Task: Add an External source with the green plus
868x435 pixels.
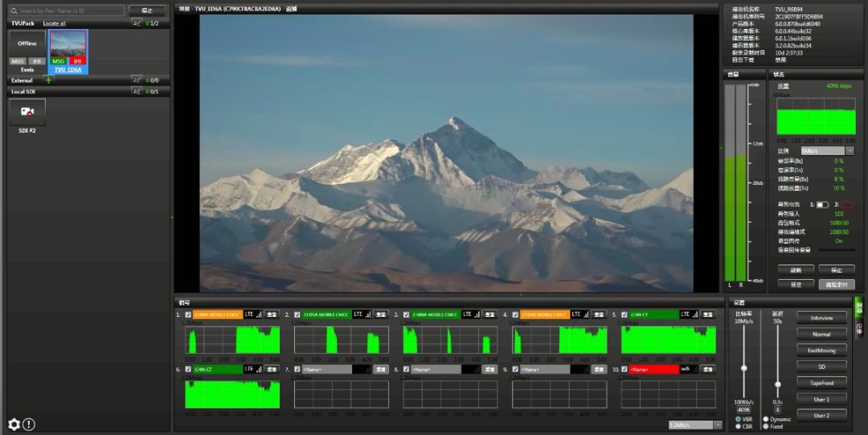Action: click(x=48, y=80)
